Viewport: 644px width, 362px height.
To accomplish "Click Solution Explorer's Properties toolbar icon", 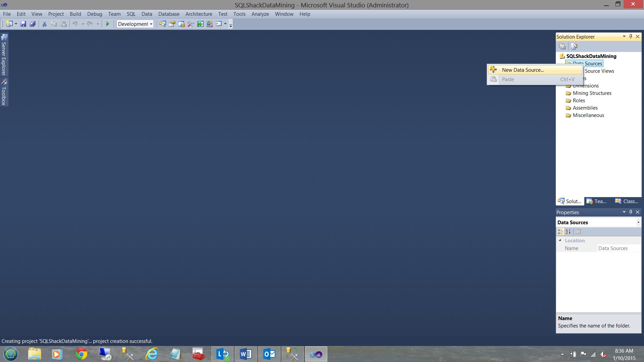I will 562,46.
